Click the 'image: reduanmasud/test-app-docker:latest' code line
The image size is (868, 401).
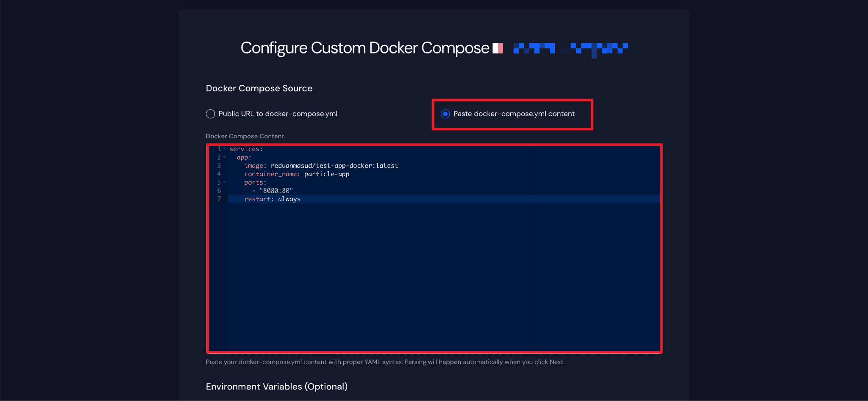[x=321, y=165]
